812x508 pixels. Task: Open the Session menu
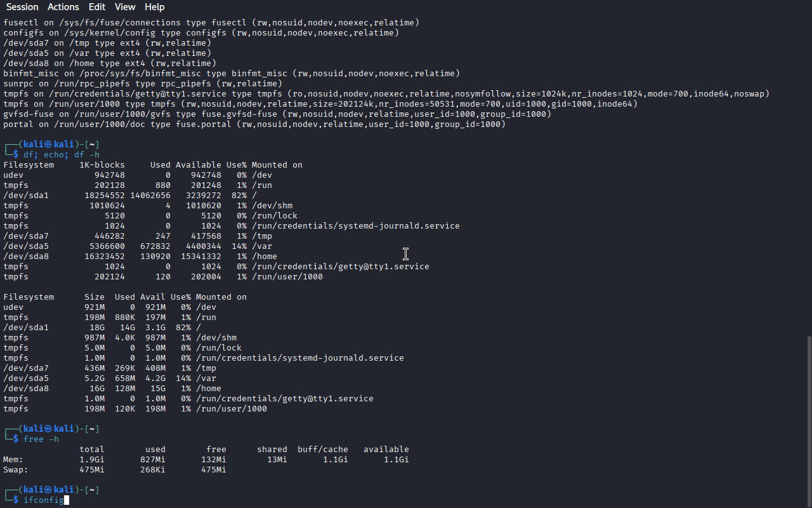[22, 7]
